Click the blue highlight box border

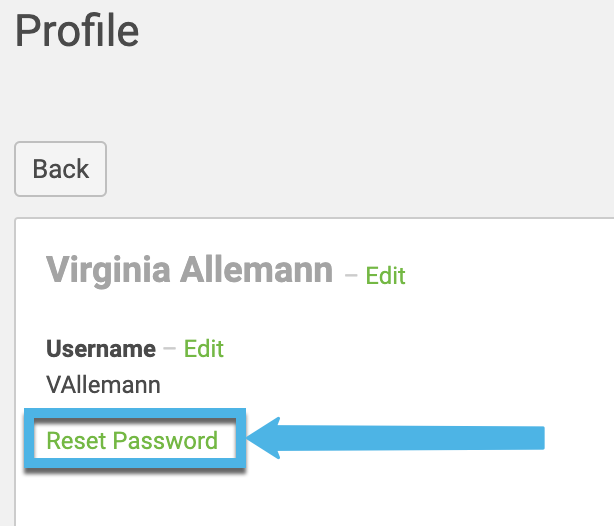(30, 441)
